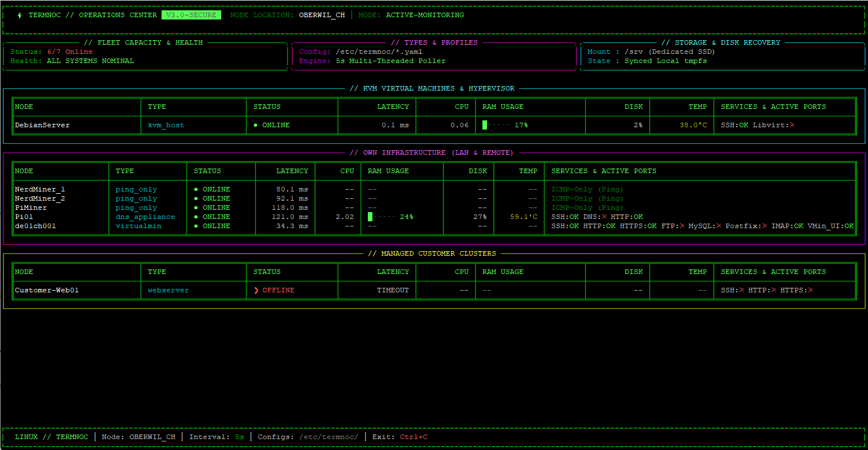Click the OBERWIL_CH node location in header
The image size is (868, 450).
click(x=322, y=15)
